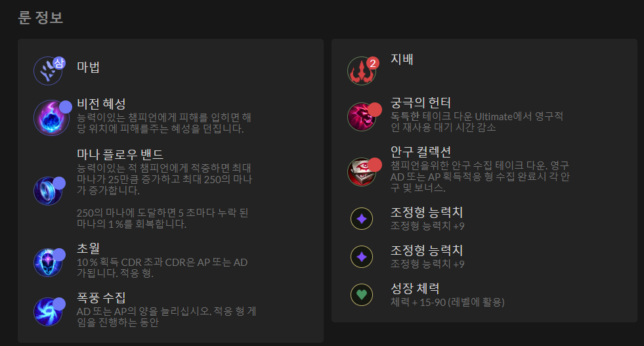The width and height of the screenshot is (644, 346).
Task: Click the first 조정형 능력치 diamond shard
Action: pyautogui.click(x=362, y=219)
